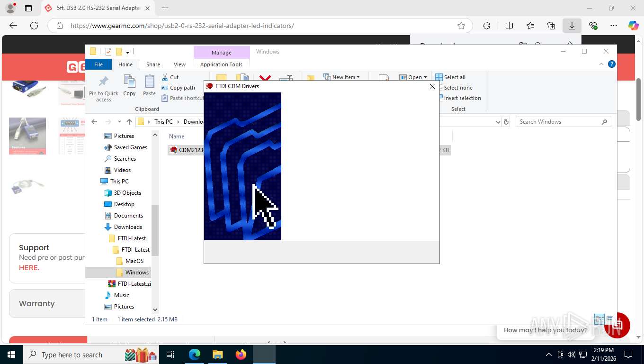Open Edge Extensions puzzle icon
Screen dimensions: 644x364
486,26
